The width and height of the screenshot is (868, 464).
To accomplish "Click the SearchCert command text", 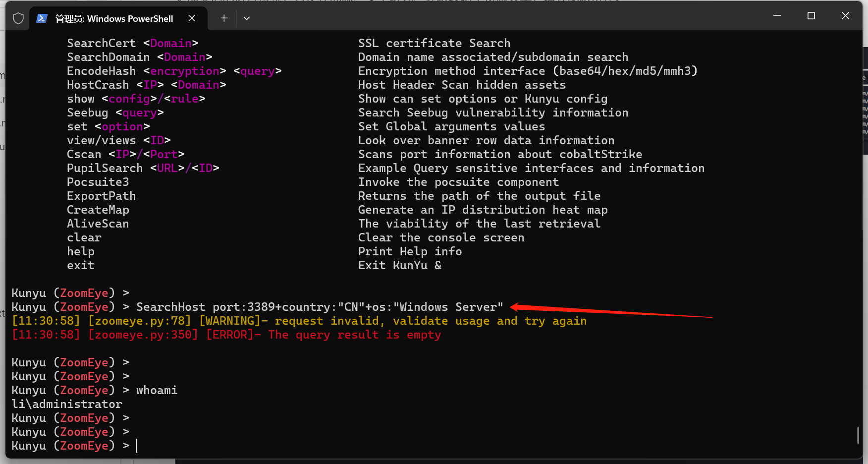I will pos(101,43).
